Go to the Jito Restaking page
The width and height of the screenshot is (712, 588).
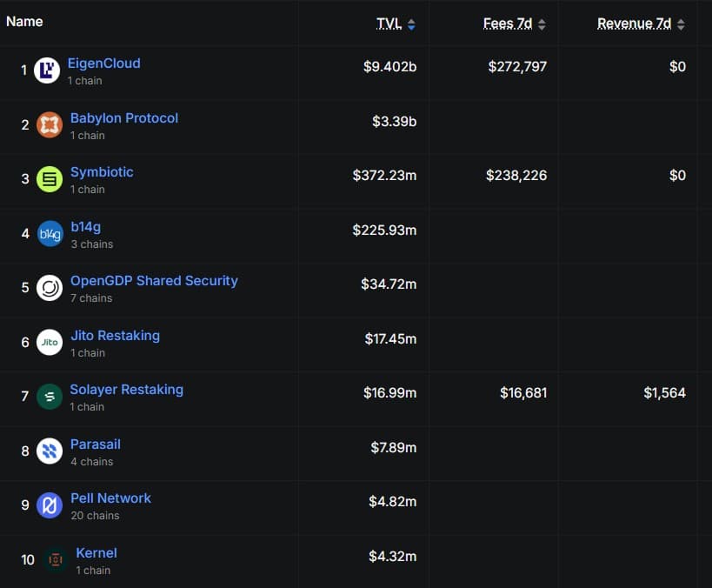[115, 336]
